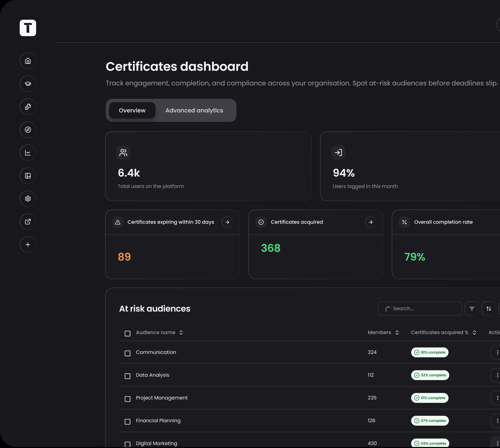Click the Project Management audience name
500x448 pixels.
(162, 398)
